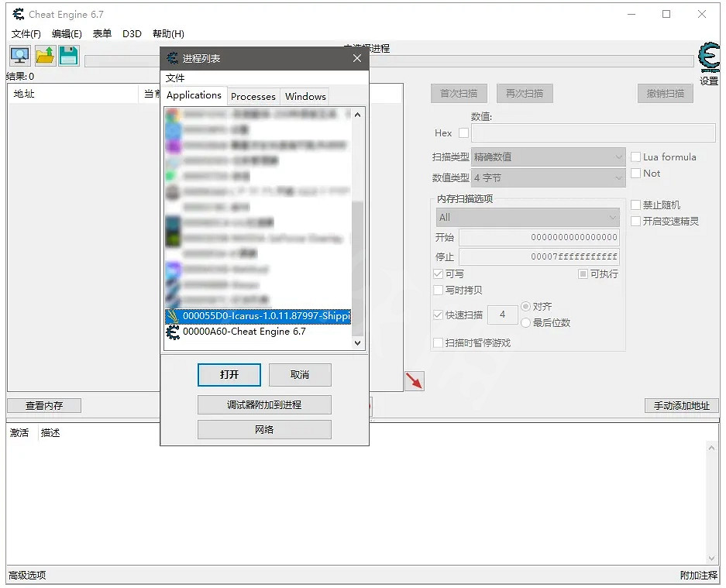Enable the Hex checkbox
Viewport: 726px width, 588px height.
[x=463, y=133]
